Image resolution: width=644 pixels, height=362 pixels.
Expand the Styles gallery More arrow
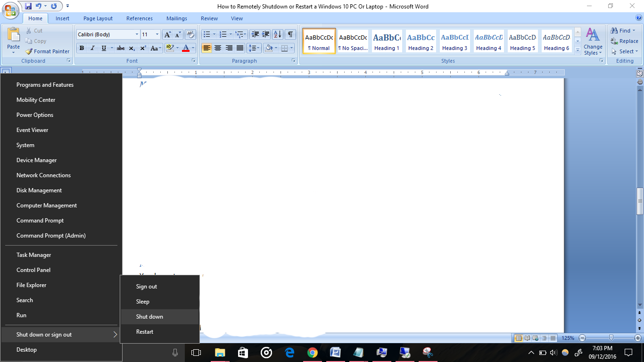click(578, 50)
